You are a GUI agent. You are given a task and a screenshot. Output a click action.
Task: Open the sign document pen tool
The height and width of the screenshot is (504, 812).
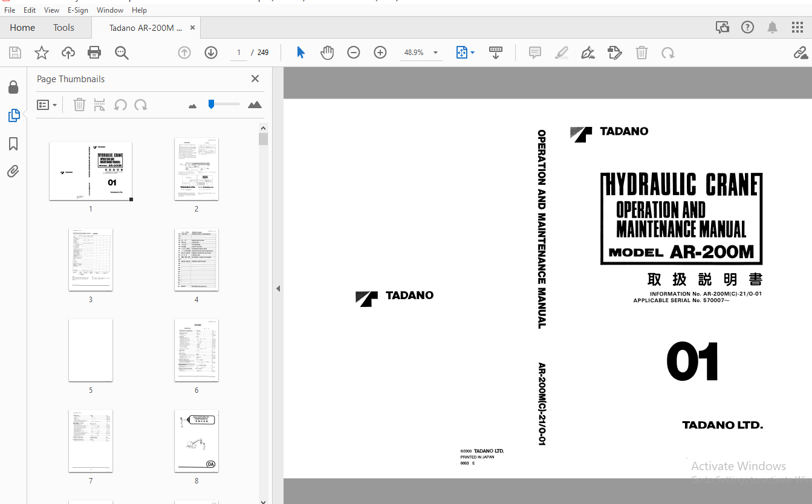[x=588, y=53]
